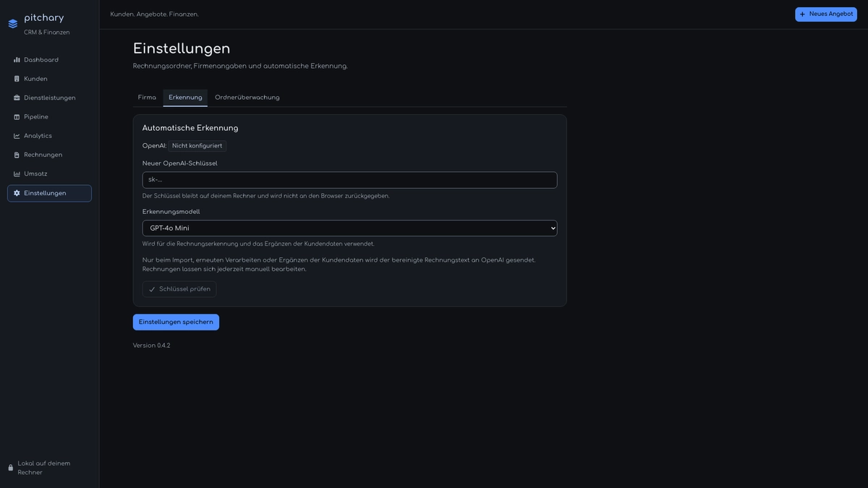Click the Einstellungen page heading

[182, 48]
